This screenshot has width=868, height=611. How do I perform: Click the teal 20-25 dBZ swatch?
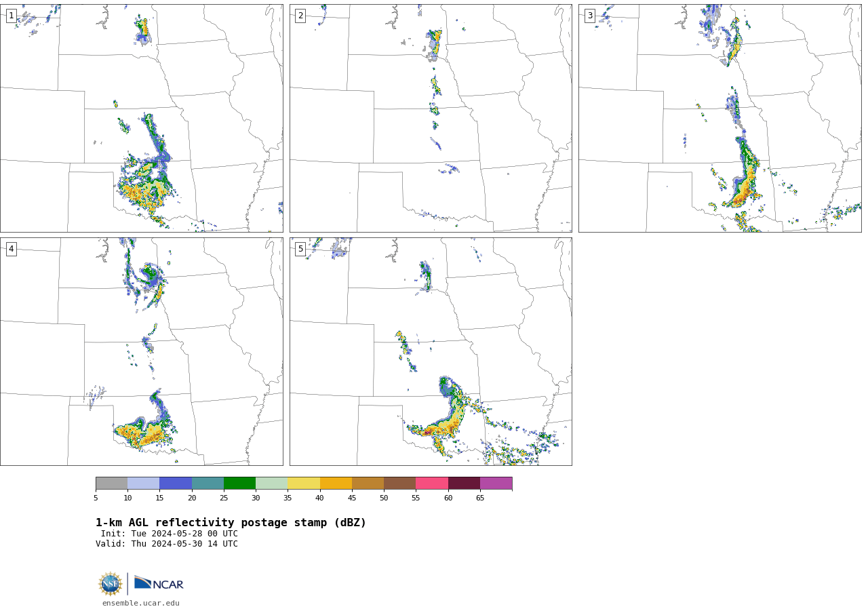[x=208, y=484]
